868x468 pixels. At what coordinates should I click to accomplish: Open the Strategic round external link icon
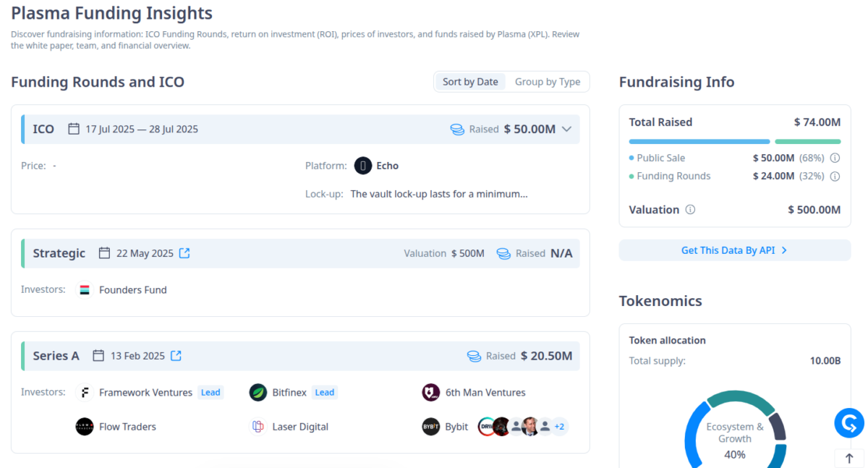pos(184,253)
